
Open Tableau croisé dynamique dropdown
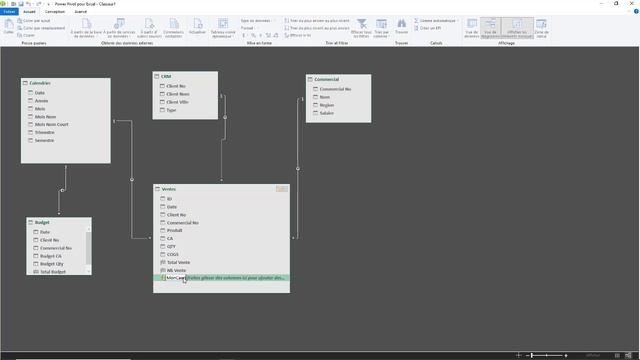223,28
